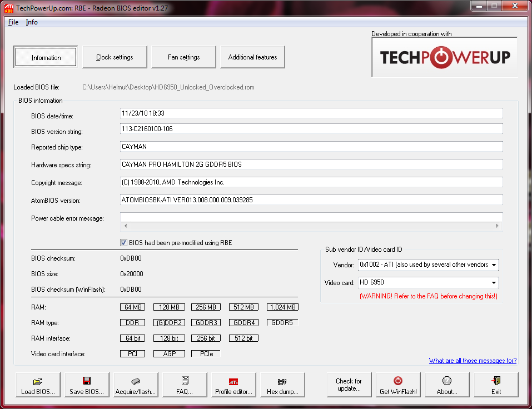Viewport: 532px width, 409px height.
Task: Select the PCI video card interface indicator
Action: tap(133, 354)
